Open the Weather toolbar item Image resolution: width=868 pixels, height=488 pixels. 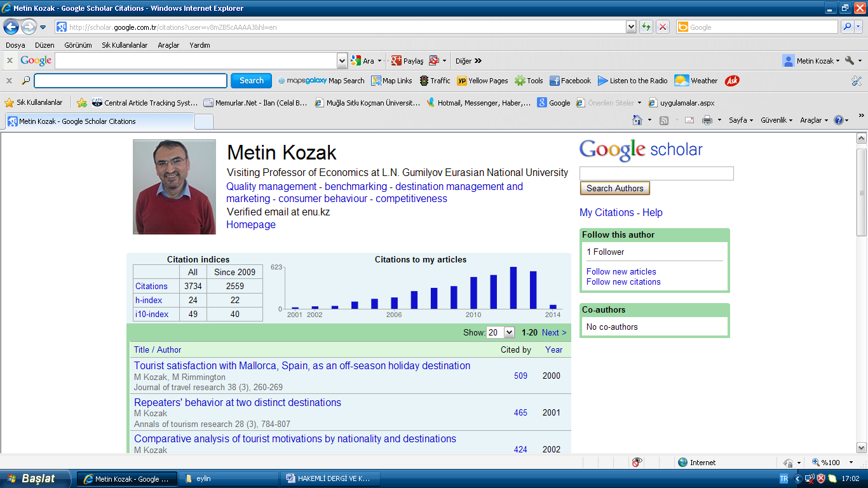point(696,81)
